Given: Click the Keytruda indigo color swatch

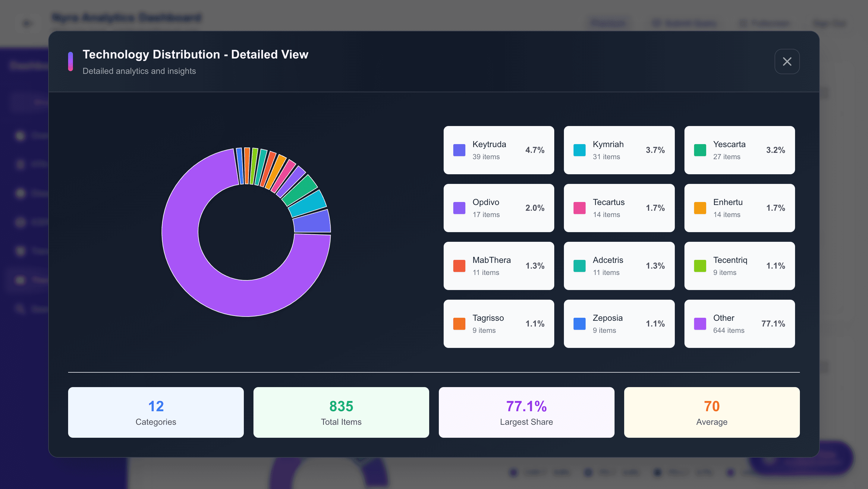Looking at the screenshot, I should pos(459,150).
